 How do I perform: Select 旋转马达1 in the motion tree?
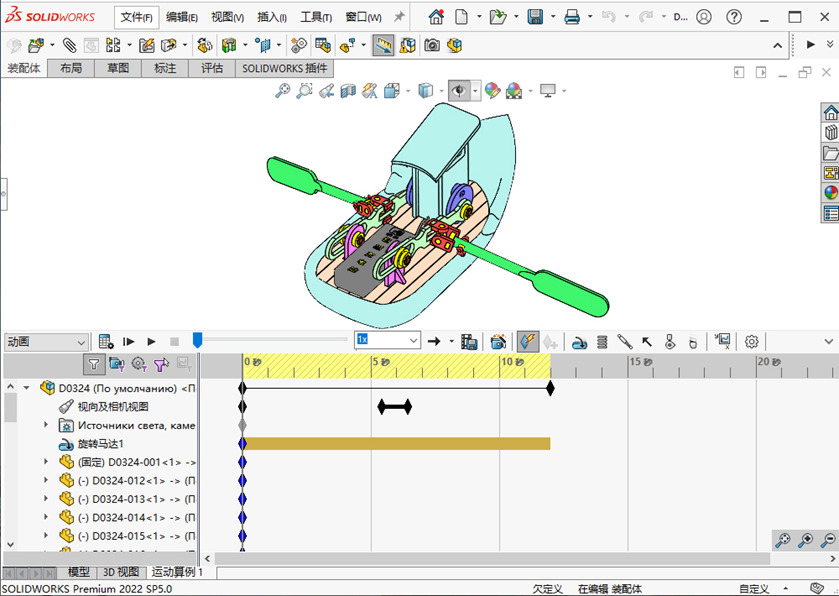101,443
